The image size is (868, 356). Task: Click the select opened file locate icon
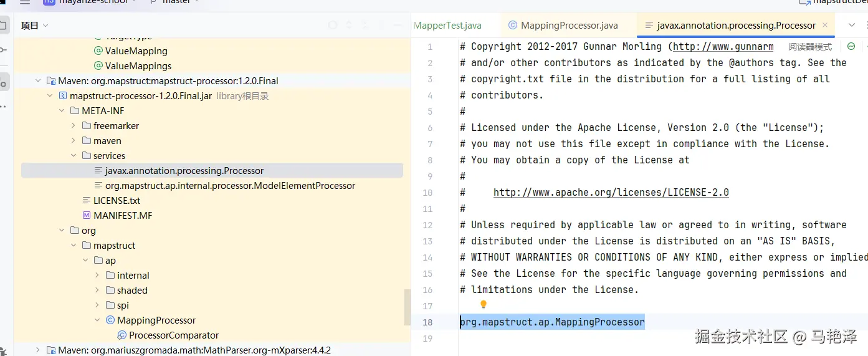pyautogui.click(x=333, y=26)
